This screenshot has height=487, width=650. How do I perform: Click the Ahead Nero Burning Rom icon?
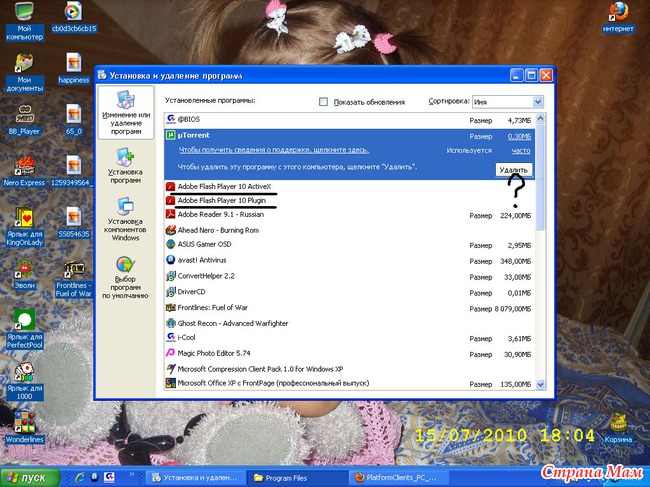(x=170, y=230)
